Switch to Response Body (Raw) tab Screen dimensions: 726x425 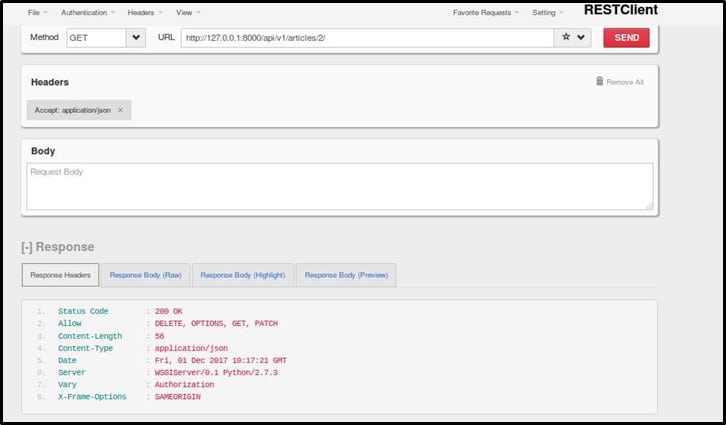(x=146, y=275)
